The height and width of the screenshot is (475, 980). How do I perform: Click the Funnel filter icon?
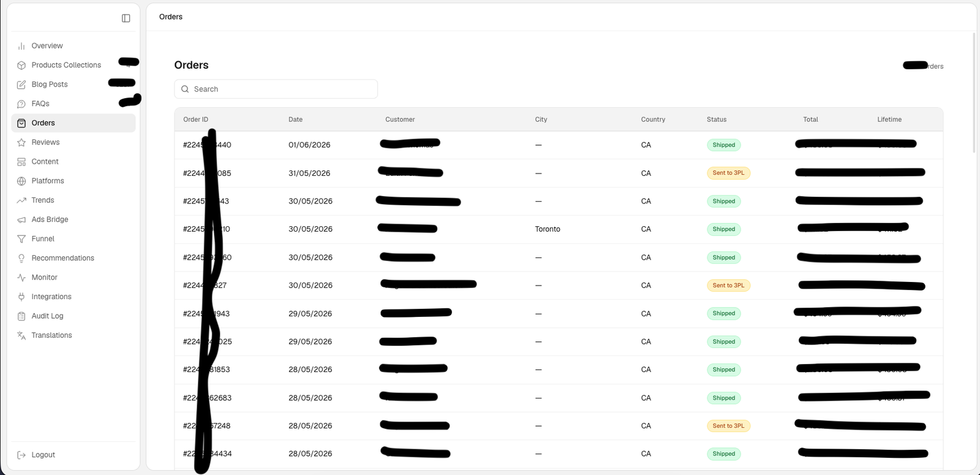(x=21, y=239)
